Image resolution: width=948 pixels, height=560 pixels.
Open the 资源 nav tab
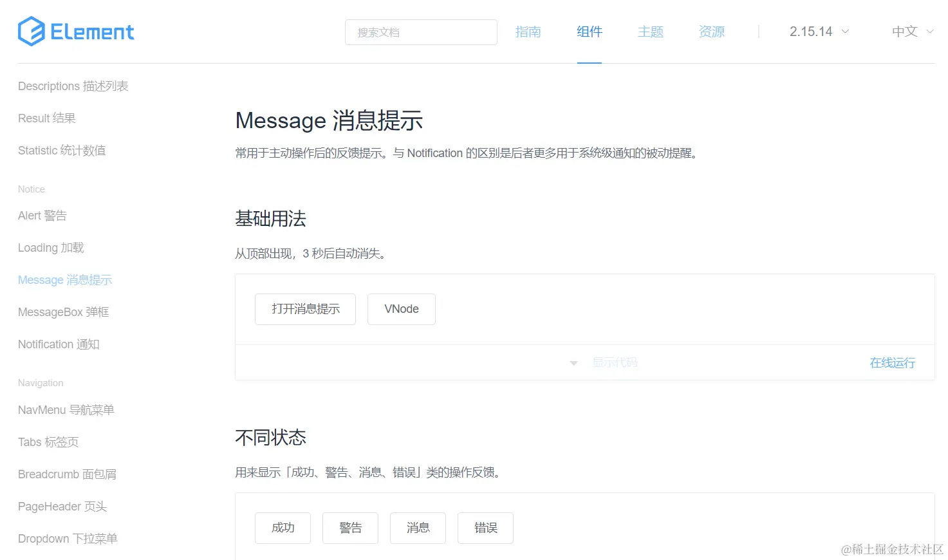coord(712,32)
